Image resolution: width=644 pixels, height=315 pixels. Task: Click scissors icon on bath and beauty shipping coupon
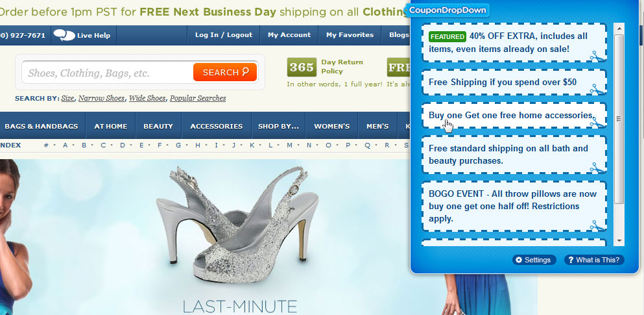(597, 168)
